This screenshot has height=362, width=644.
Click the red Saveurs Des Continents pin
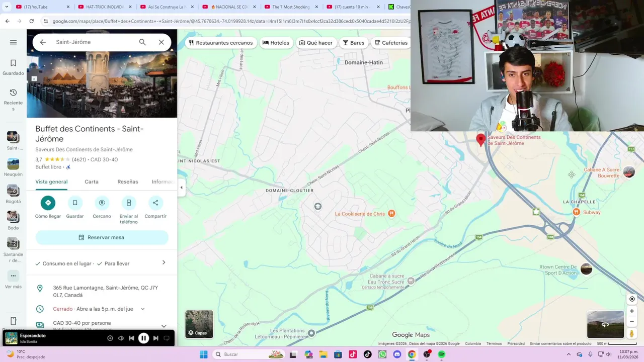[480, 140]
